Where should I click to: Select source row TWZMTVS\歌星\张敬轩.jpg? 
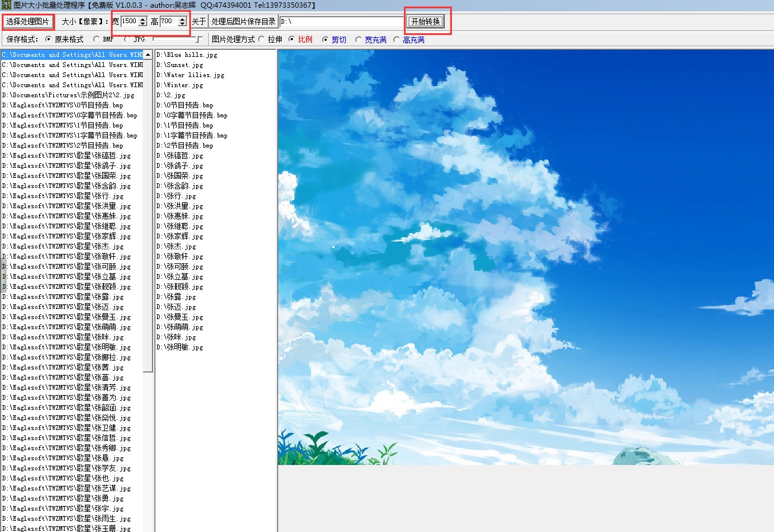pos(72,256)
